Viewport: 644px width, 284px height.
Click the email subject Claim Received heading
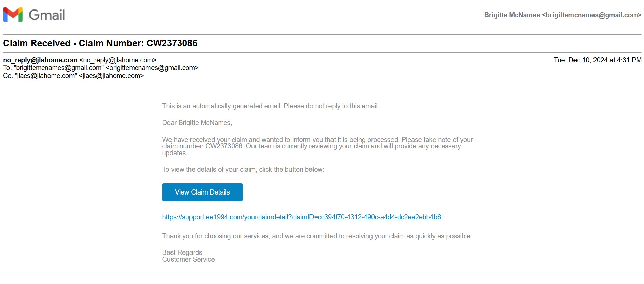pyautogui.click(x=100, y=43)
